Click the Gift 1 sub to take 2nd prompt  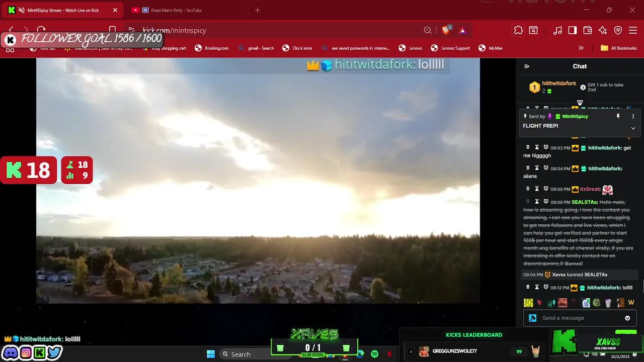pos(602,87)
